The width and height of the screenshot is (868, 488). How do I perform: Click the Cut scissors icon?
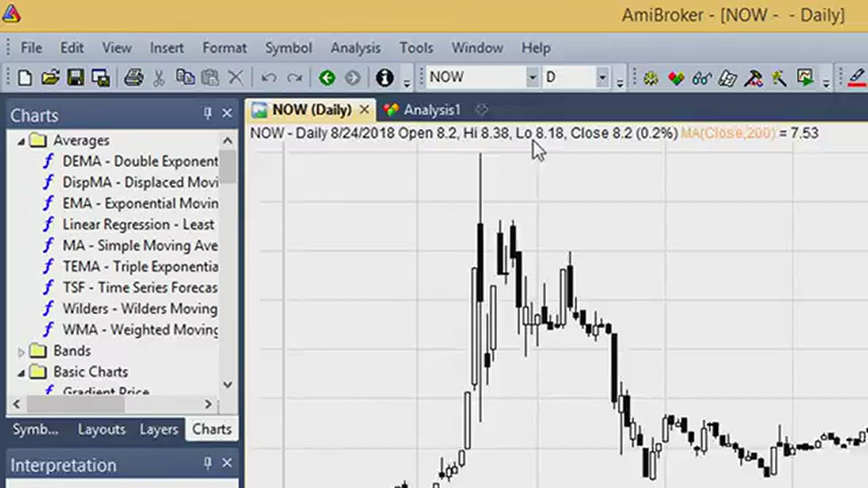pyautogui.click(x=159, y=78)
